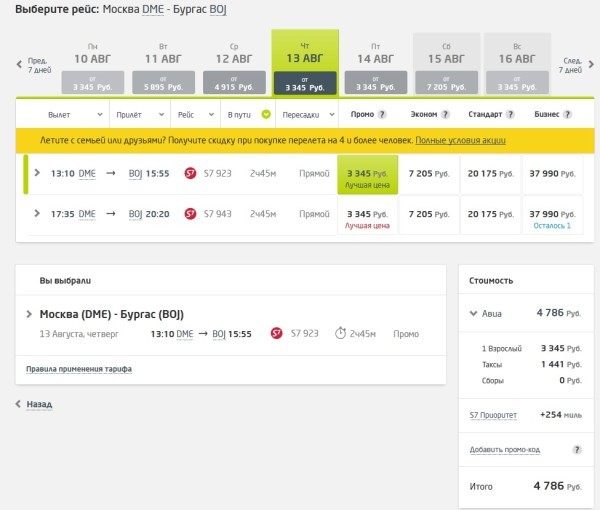Select Эконом fare for 13:10 flight
Screen dimensions: 600x510
pyautogui.click(x=428, y=174)
